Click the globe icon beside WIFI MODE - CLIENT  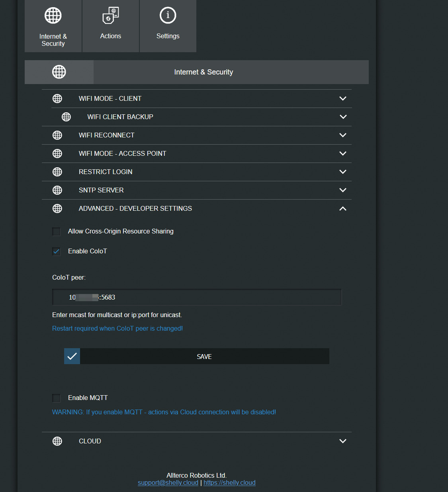[57, 98]
